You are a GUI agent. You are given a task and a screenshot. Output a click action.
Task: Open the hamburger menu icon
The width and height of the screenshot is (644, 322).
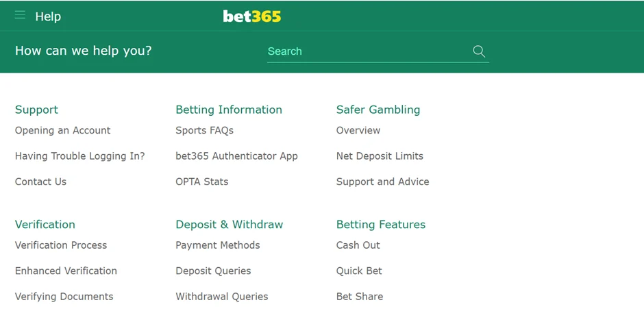click(20, 15)
